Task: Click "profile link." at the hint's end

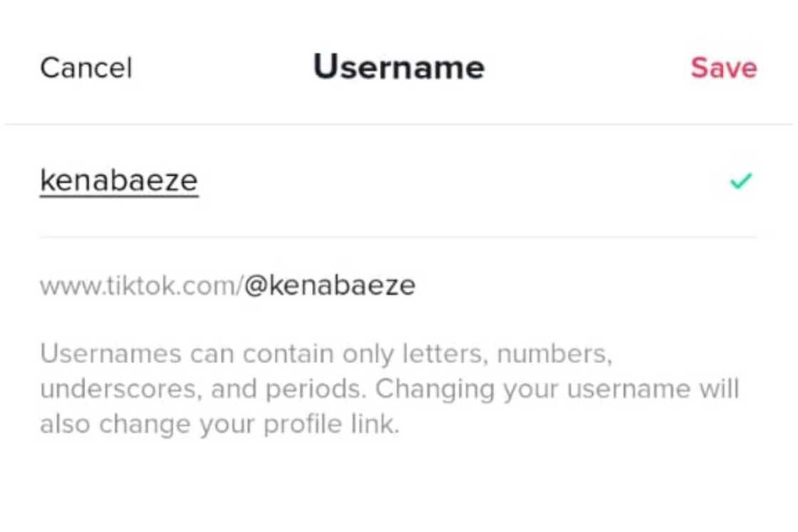Action: (x=331, y=424)
